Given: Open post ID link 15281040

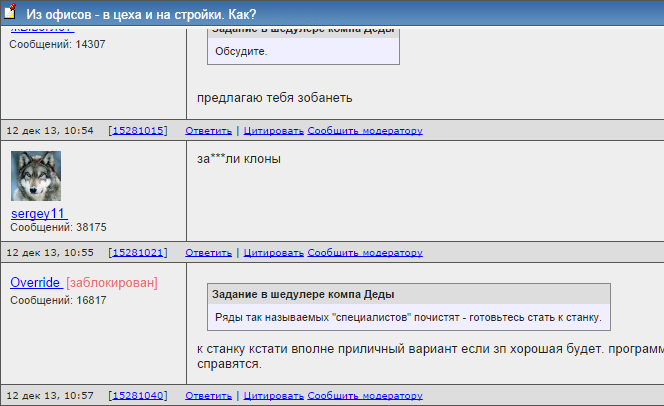Looking at the screenshot, I should click(138, 396).
